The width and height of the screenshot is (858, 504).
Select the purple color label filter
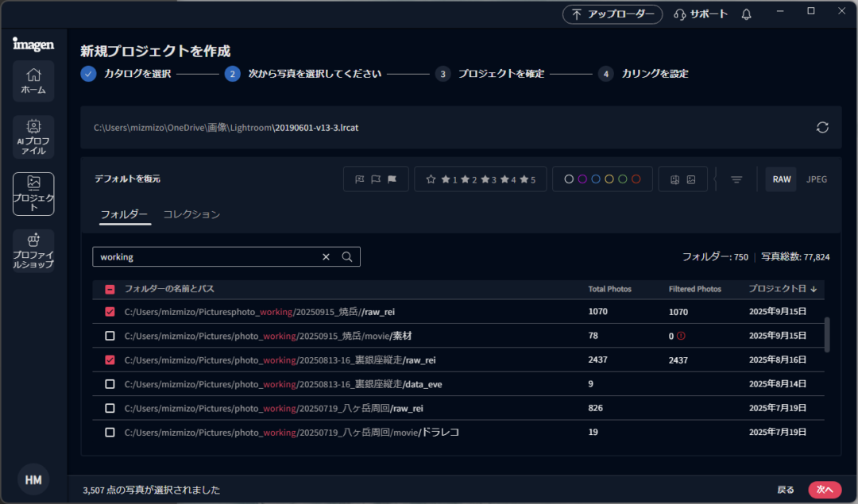pos(582,179)
